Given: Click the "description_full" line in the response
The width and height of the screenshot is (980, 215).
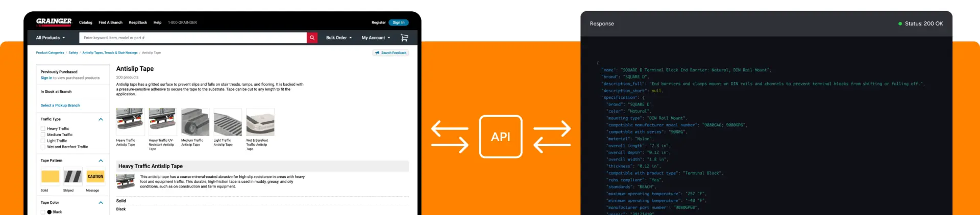Looking at the screenshot, I should (763, 84).
